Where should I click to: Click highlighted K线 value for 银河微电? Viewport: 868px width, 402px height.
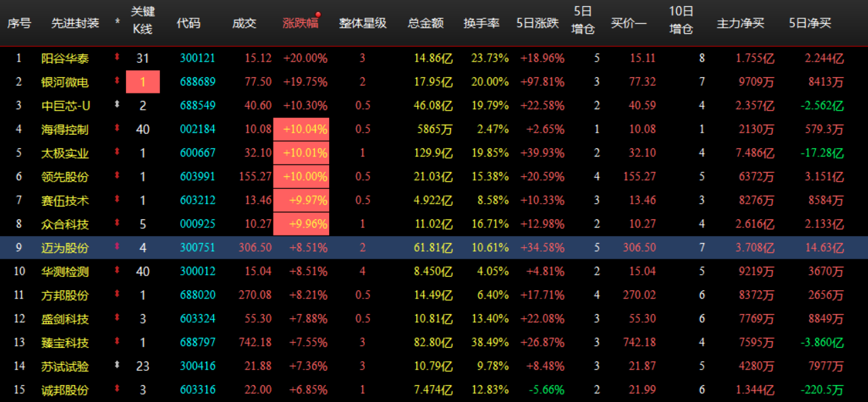click(143, 82)
